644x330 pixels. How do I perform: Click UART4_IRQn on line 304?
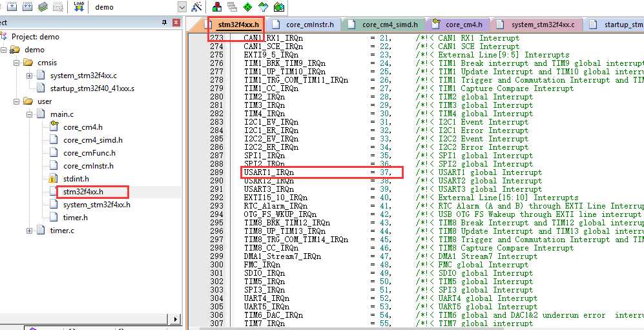267,298
